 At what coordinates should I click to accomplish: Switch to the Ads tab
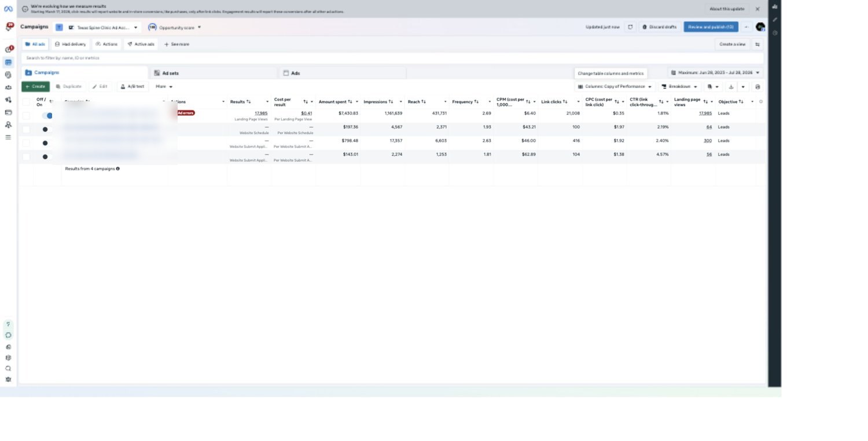343,73
